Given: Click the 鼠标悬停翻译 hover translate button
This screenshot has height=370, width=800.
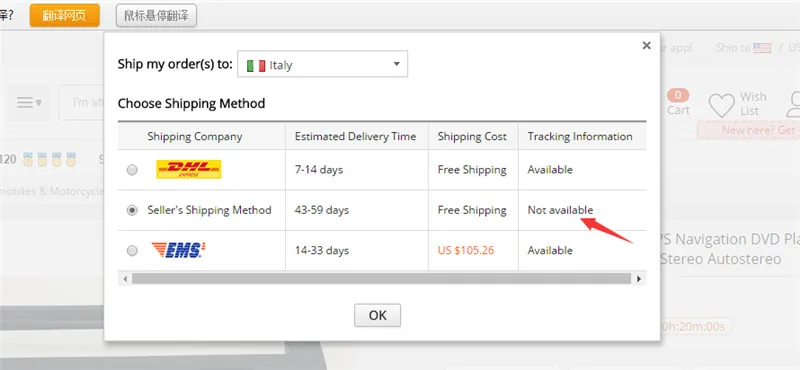Looking at the screenshot, I should click(156, 15).
